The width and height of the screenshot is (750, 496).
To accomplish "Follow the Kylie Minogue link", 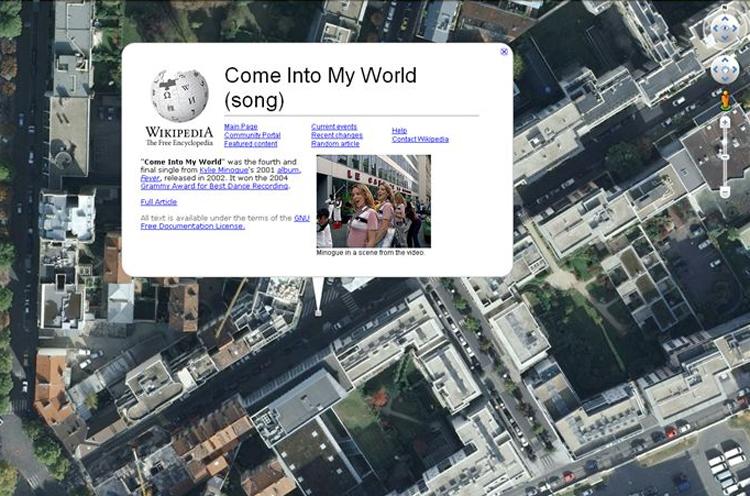I will 223,170.
